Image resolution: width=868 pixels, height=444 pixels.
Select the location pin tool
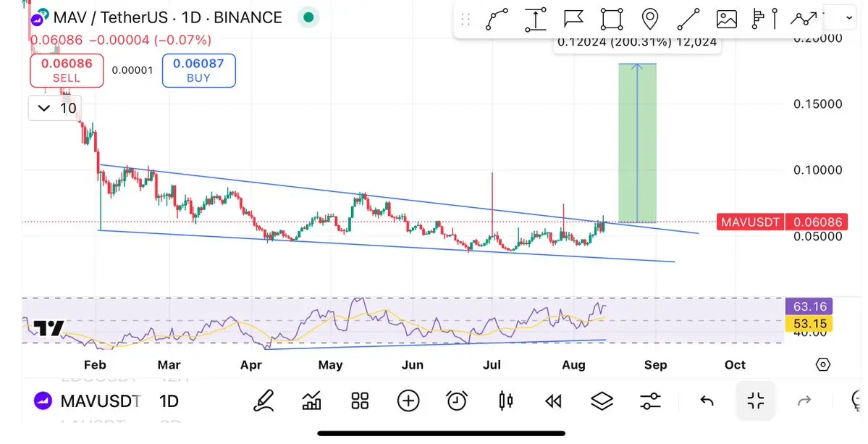pyautogui.click(x=649, y=20)
